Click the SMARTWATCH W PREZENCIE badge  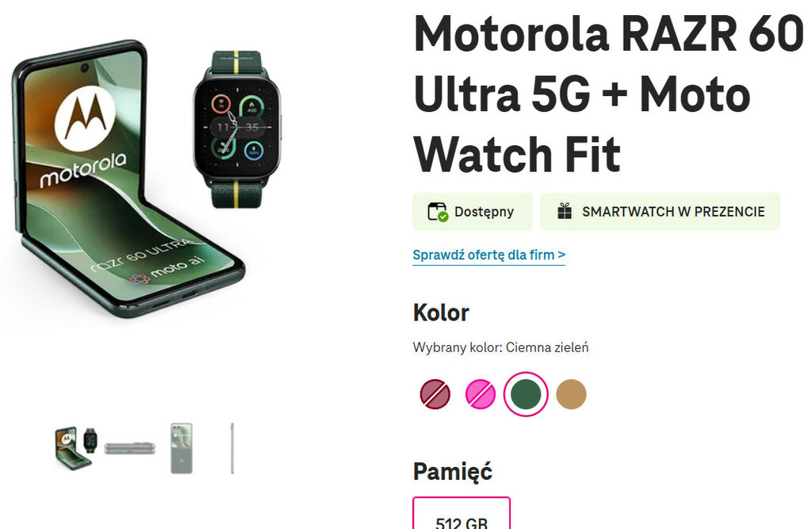pyautogui.click(x=661, y=212)
